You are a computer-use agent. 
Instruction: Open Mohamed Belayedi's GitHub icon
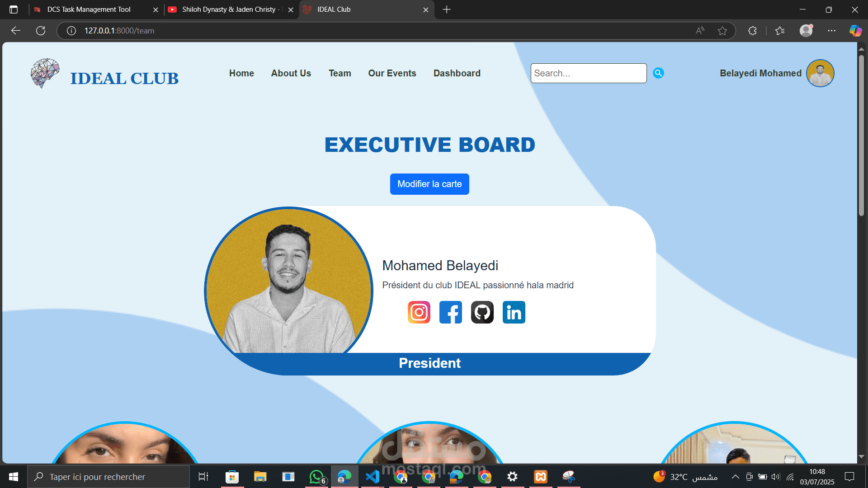pos(482,312)
